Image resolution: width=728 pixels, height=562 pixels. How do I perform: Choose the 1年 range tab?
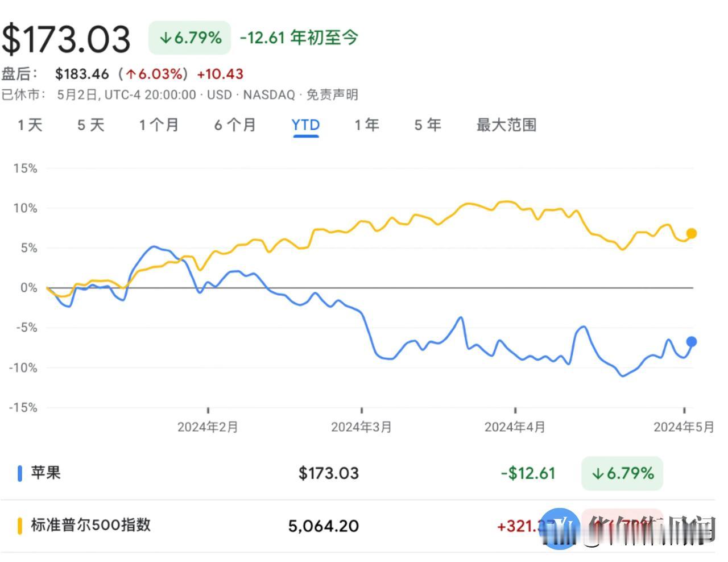point(367,125)
